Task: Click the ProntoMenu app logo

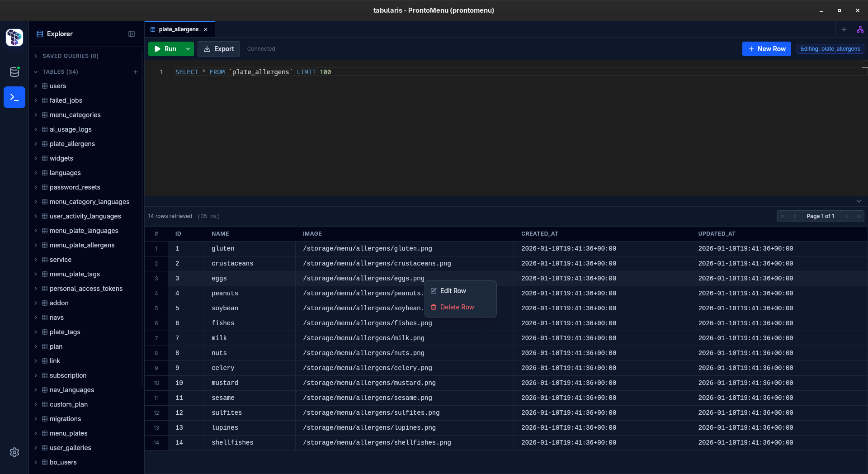Action: coord(14,38)
